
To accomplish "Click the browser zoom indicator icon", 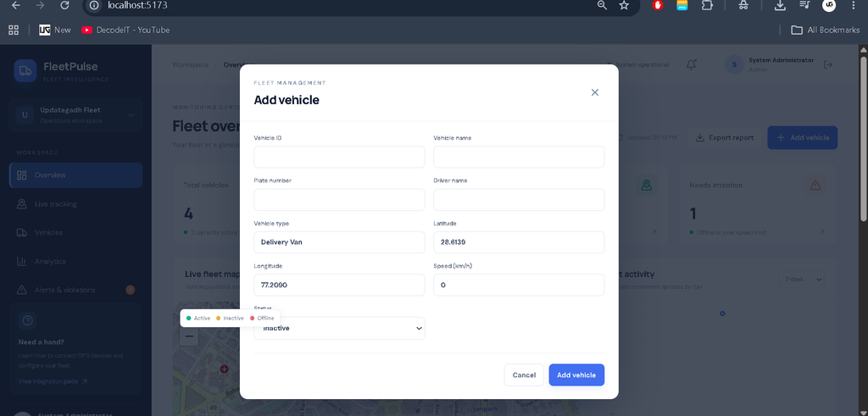I will pos(603,5).
